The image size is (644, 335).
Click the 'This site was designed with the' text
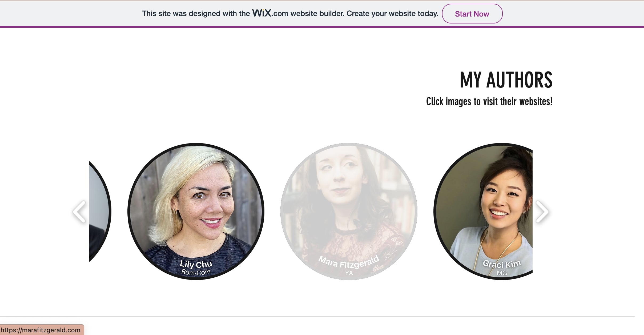pos(196,14)
